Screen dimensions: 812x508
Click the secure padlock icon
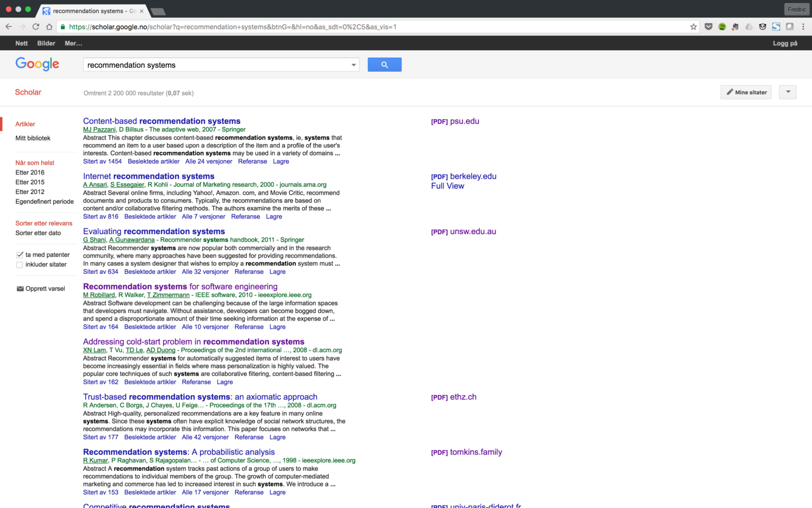coord(63,27)
